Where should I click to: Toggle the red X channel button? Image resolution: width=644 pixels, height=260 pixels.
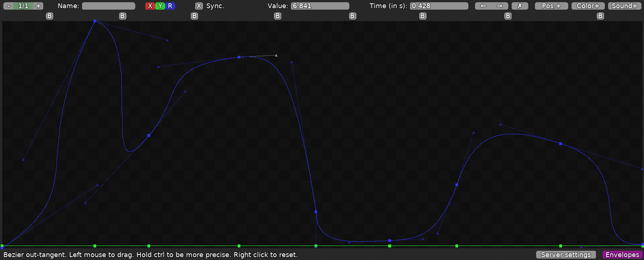pyautogui.click(x=150, y=6)
